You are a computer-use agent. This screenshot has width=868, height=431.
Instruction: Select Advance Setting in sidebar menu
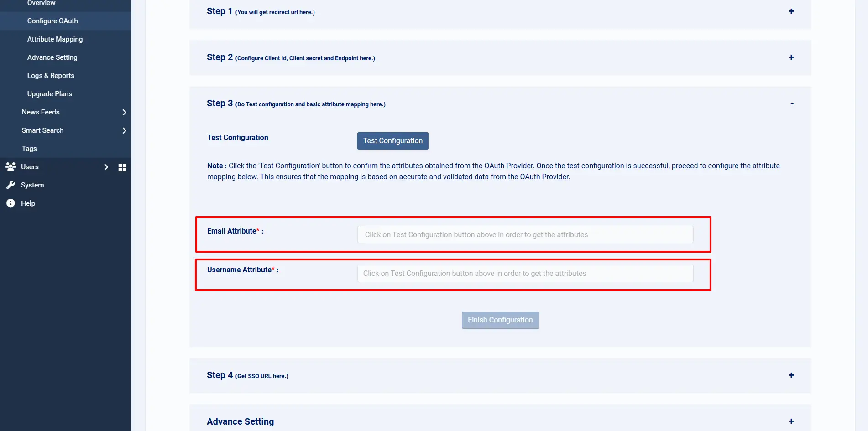pos(52,57)
